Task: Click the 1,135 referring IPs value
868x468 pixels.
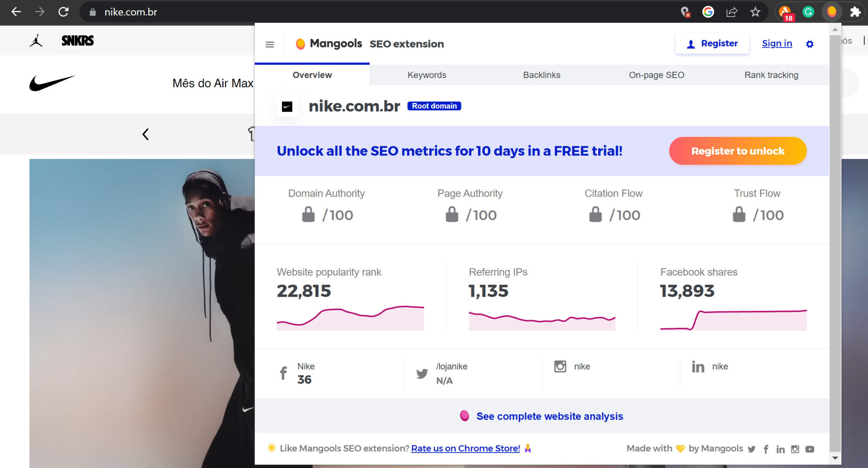Action: coord(489,291)
